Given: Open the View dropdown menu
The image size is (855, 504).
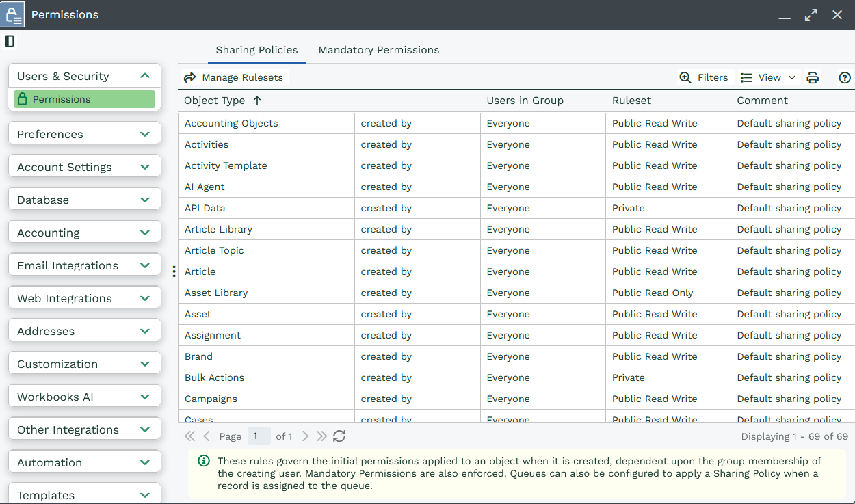Looking at the screenshot, I should tap(769, 78).
